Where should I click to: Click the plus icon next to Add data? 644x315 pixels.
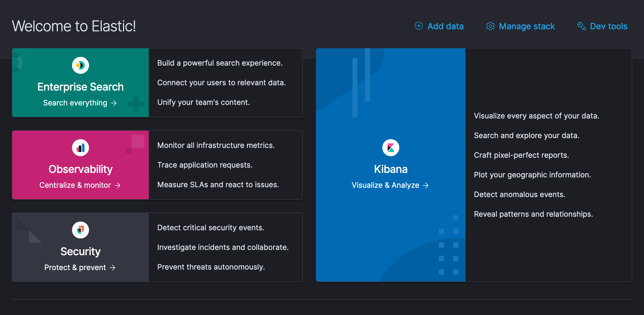coord(418,26)
